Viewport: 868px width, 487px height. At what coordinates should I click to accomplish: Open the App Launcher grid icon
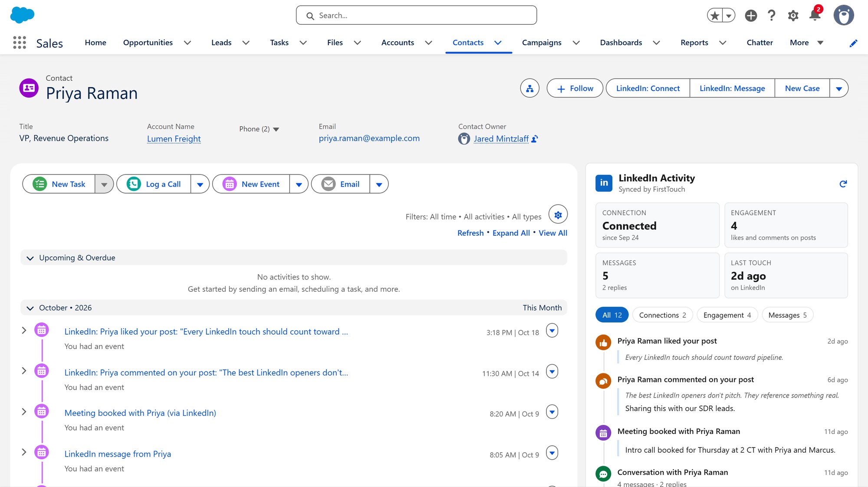click(20, 43)
